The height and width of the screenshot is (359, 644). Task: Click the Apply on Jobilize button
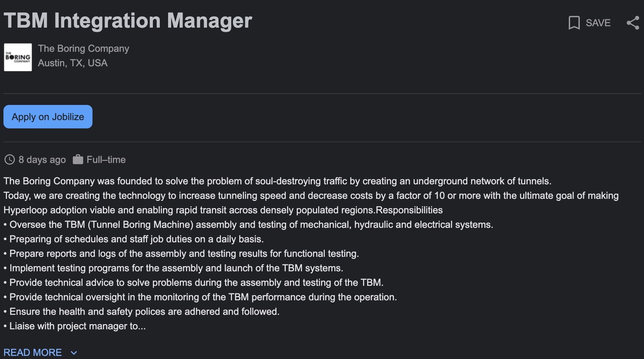(x=48, y=117)
